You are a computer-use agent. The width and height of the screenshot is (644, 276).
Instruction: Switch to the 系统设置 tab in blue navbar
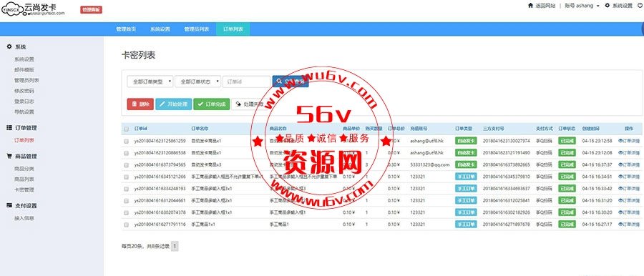(160, 29)
